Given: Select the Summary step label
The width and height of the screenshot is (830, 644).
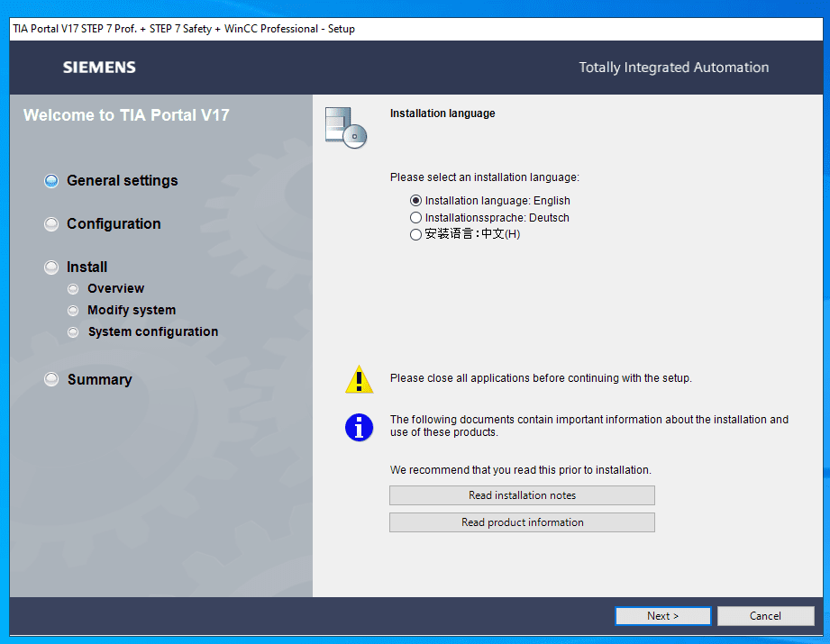Looking at the screenshot, I should click(99, 379).
